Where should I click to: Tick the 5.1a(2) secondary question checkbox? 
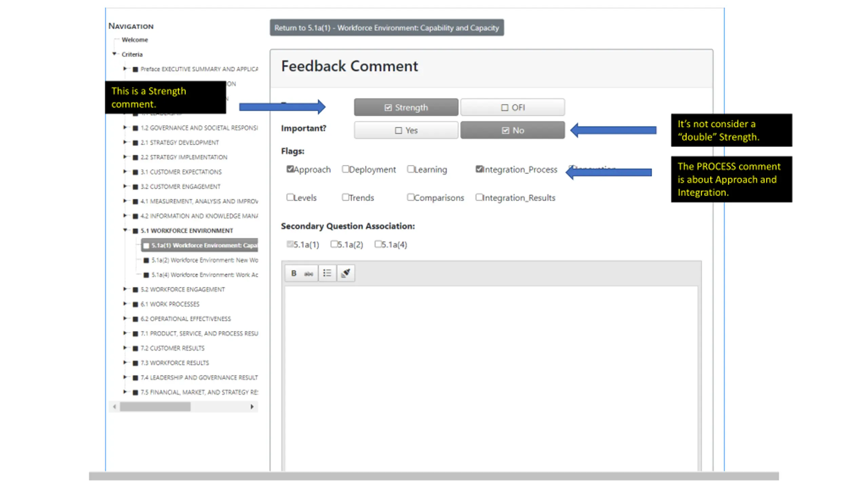pos(334,244)
